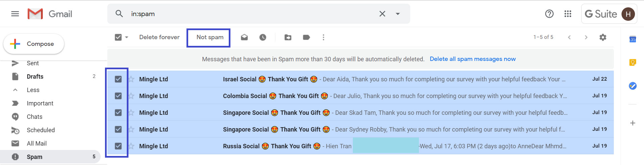
Task: Click Delete all spam messages now link
Action: coord(473,59)
